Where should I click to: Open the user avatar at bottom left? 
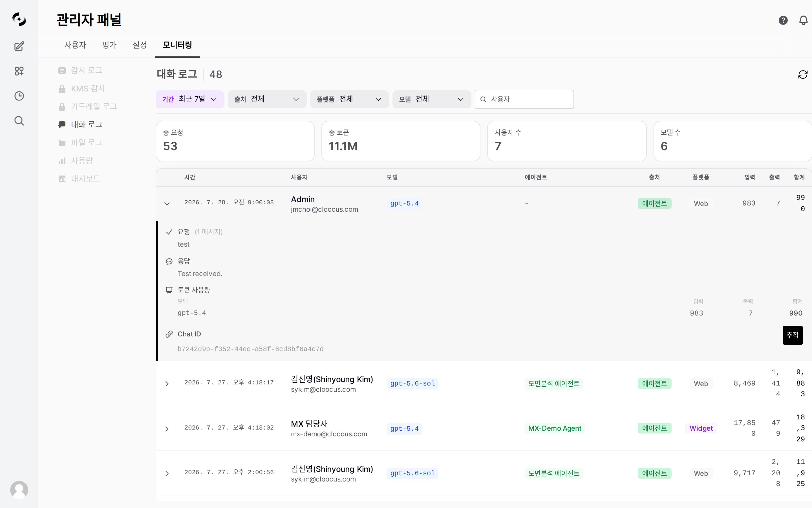point(19,490)
